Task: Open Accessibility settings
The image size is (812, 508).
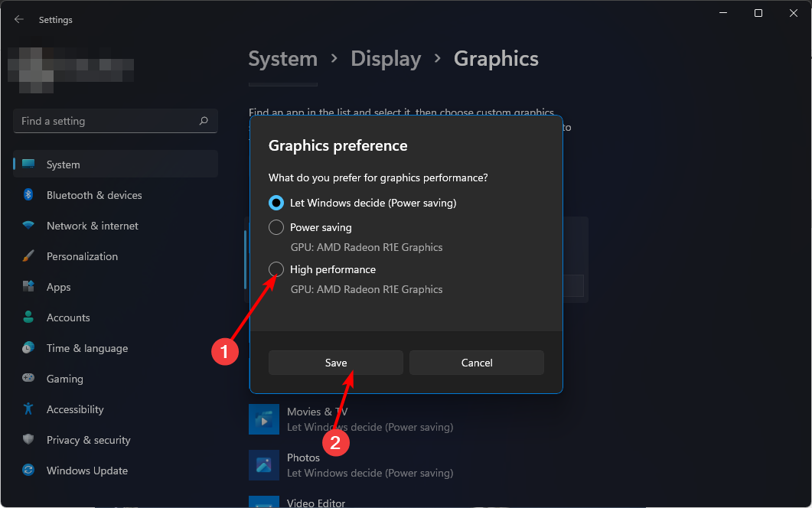Action: [x=115, y=409]
